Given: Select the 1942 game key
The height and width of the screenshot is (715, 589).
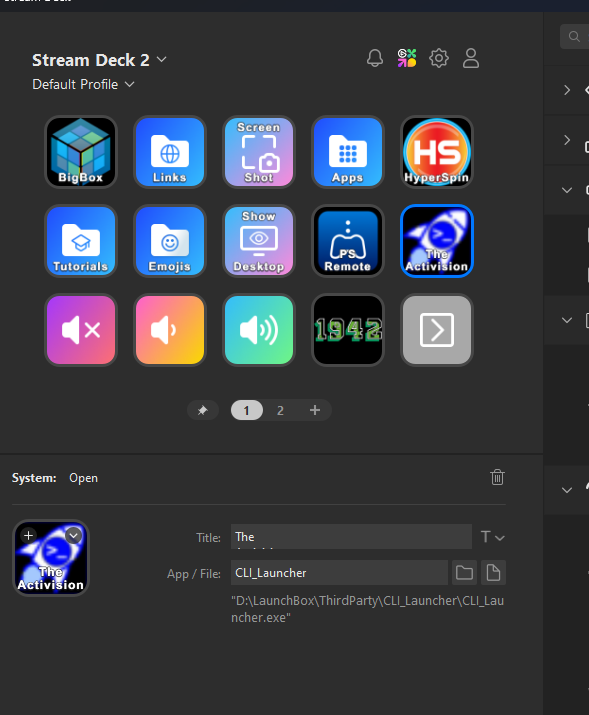Looking at the screenshot, I should (x=348, y=330).
